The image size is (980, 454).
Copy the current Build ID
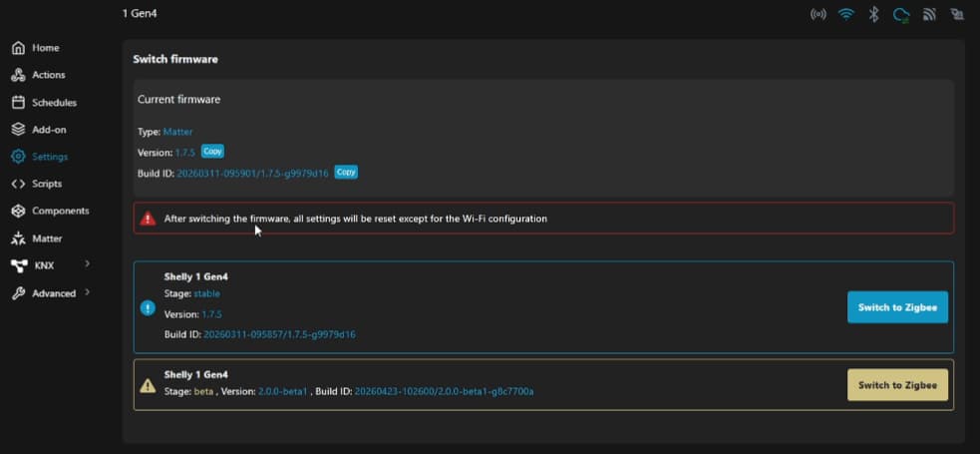(x=346, y=172)
